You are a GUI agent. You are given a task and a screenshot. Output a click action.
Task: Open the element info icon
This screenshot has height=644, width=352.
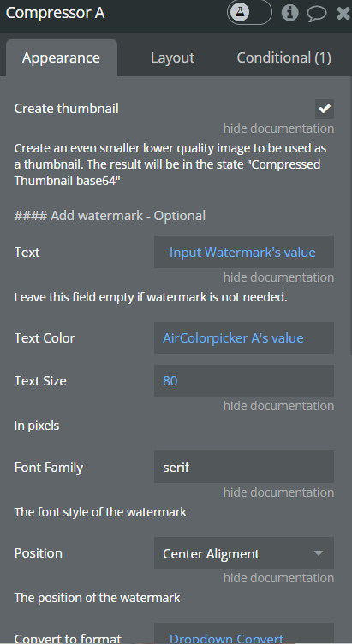(x=290, y=13)
